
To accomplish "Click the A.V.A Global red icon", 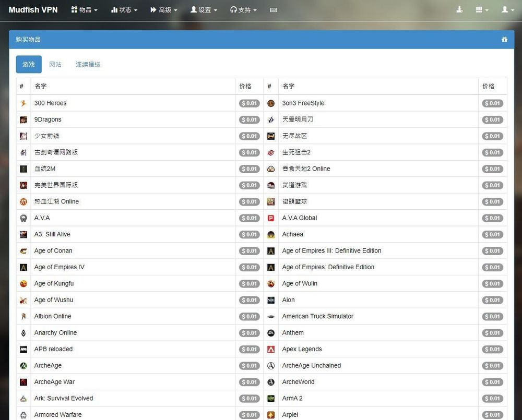I will 271,218.
